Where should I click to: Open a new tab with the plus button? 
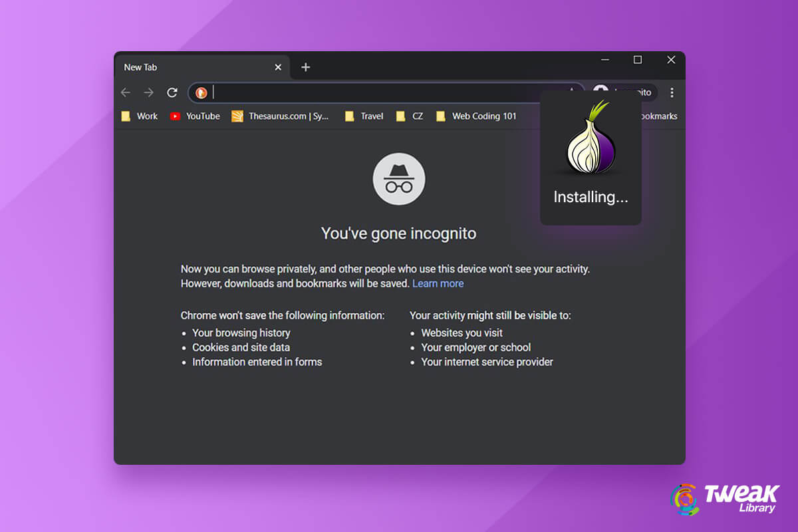tap(305, 66)
